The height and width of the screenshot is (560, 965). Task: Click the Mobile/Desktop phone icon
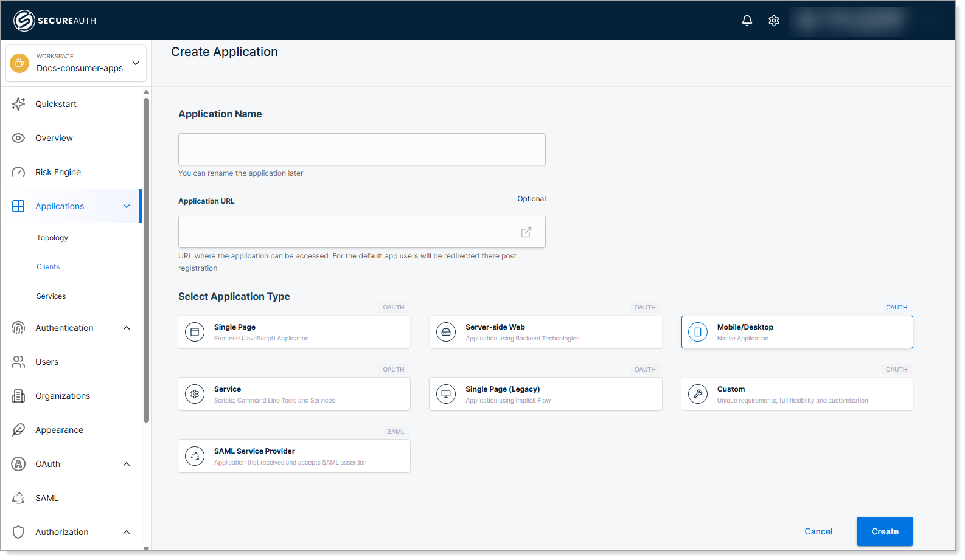[x=698, y=332]
